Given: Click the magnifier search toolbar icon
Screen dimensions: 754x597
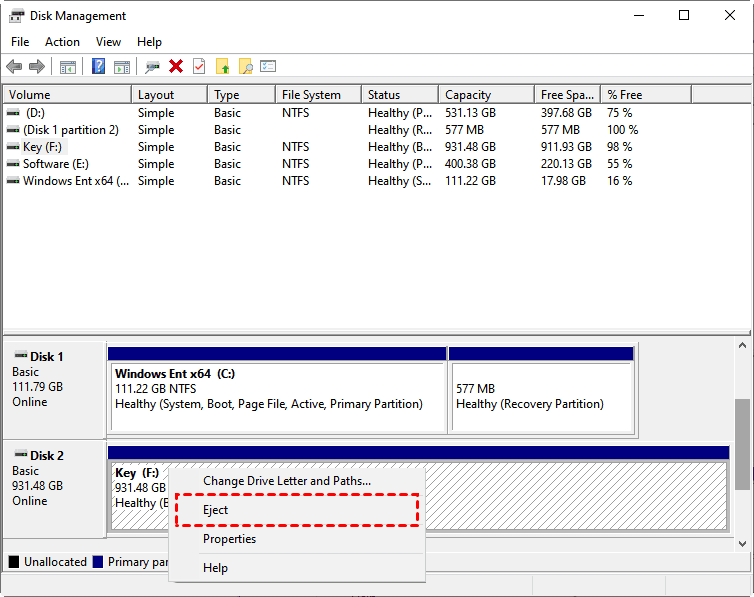Looking at the screenshot, I should [x=245, y=67].
